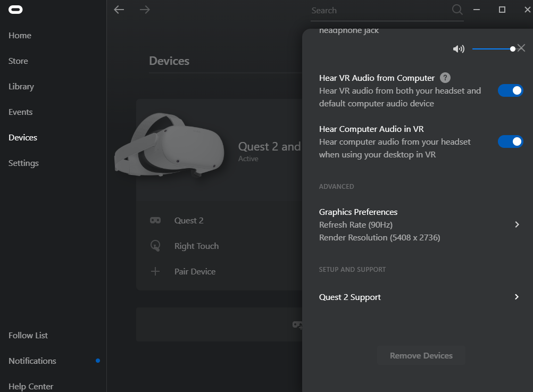
Task: Click the audio volume slider handle
Action: [513, 49]
